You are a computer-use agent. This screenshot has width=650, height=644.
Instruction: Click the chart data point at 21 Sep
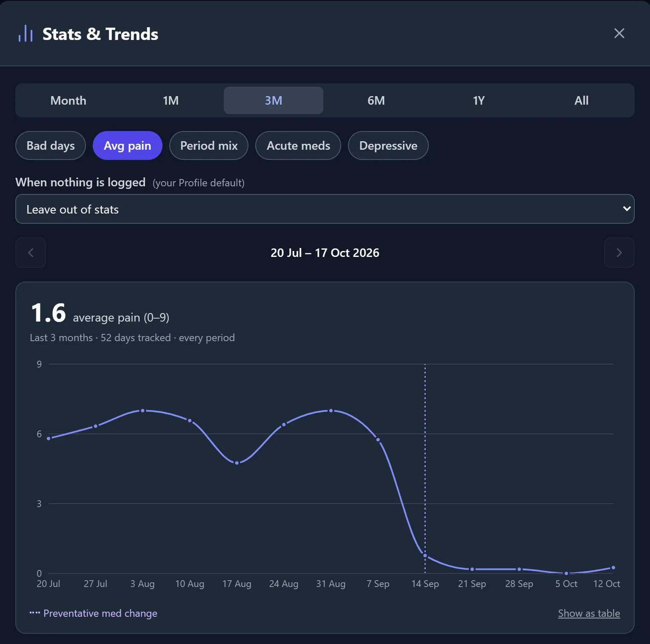pyautogui.click(x=472, y=569)
